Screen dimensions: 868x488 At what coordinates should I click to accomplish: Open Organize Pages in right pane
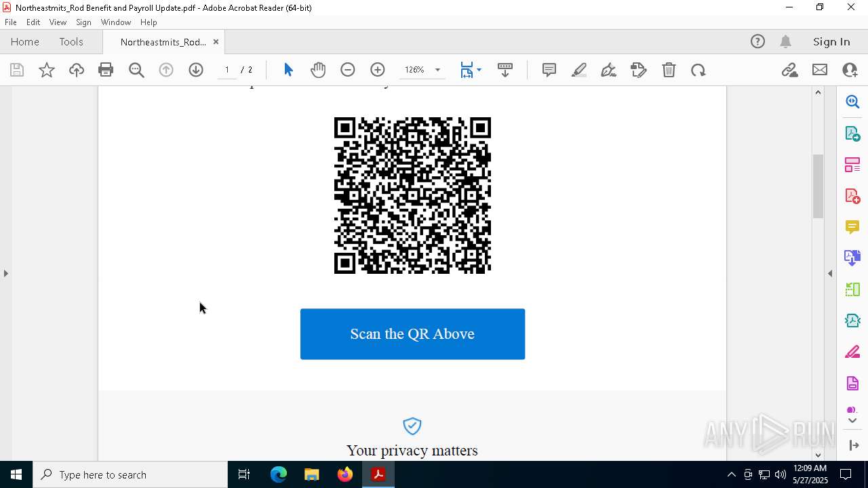pos(852,164)
